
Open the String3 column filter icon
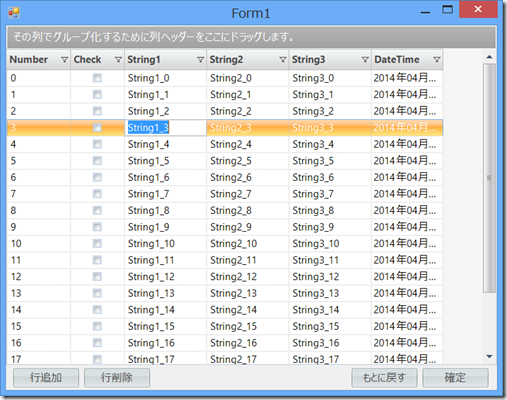pos(365,60)
